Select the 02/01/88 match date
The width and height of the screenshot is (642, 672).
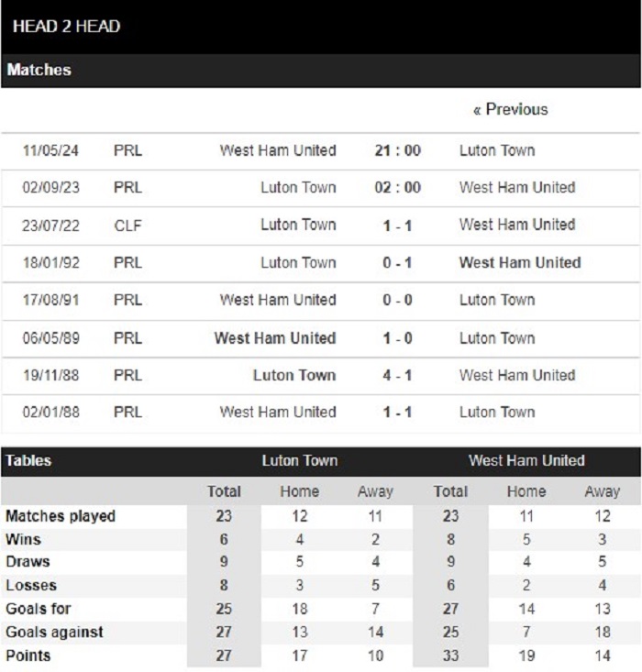click(x=51, y=413)
